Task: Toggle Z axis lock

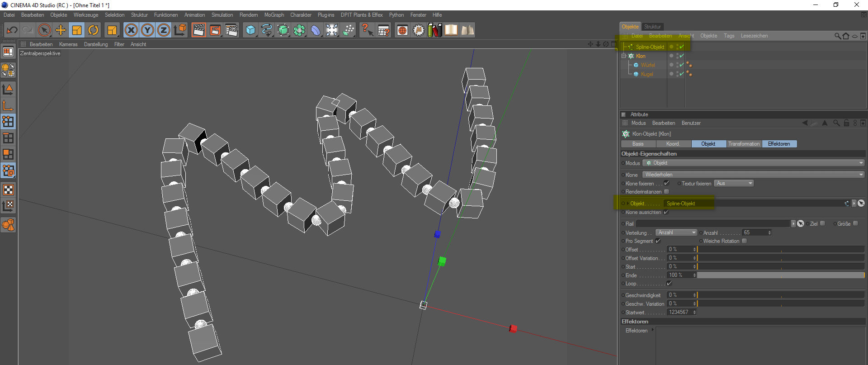Action: 164,30
